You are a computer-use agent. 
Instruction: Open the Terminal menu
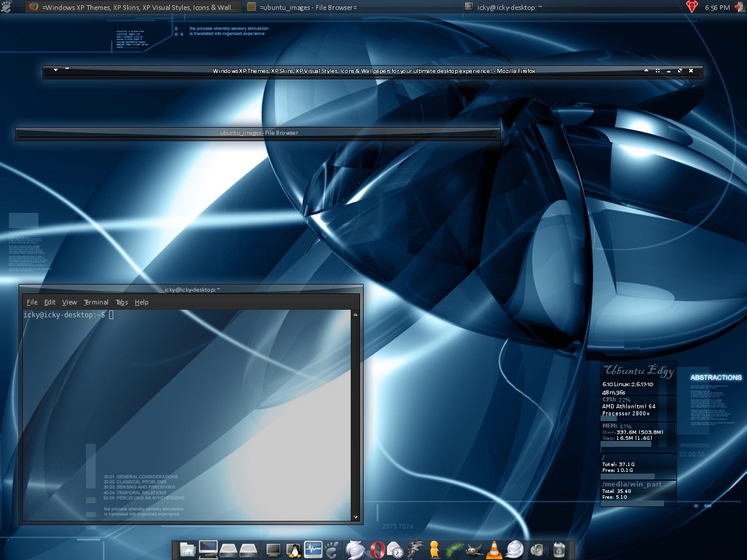point(96,302)
